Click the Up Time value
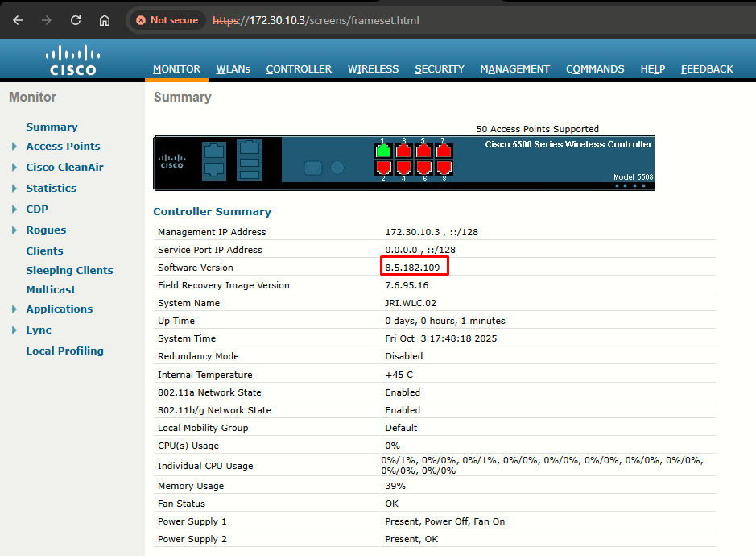The height and width of the screenshot is (556, 756). tap(445, 321)
